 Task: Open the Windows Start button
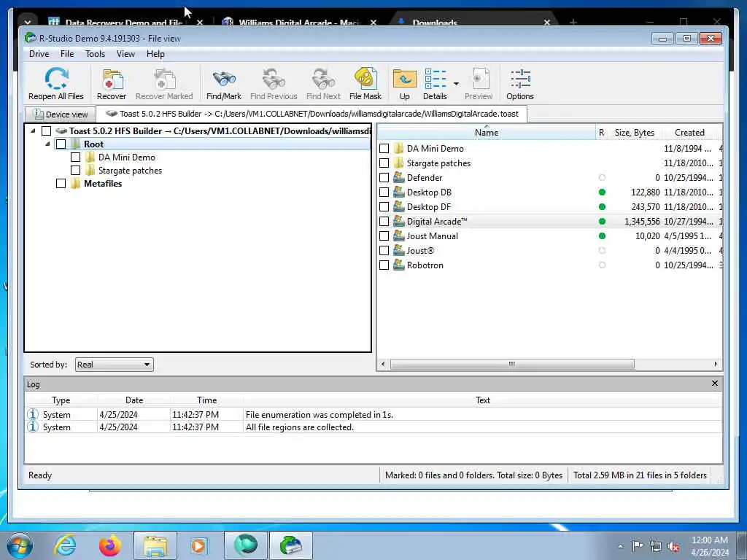point(19,545)
